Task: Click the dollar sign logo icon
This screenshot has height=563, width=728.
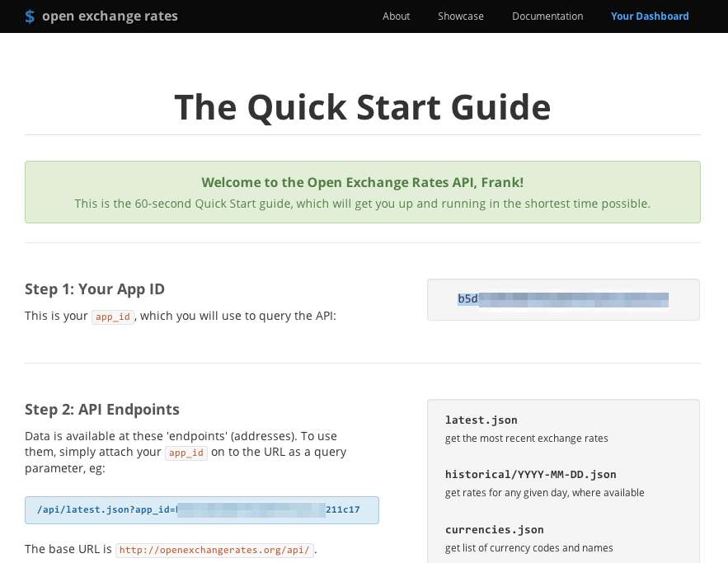Action: click(30, 16)
